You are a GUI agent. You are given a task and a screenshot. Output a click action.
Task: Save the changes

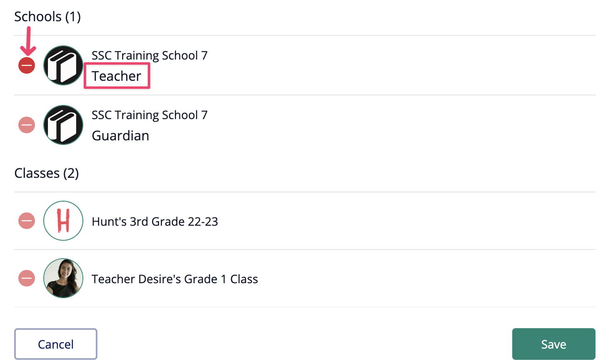[553, 344]
